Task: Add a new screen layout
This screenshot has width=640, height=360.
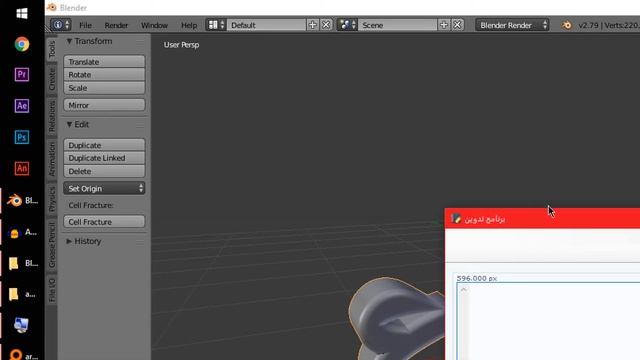Action: point(313,25)
